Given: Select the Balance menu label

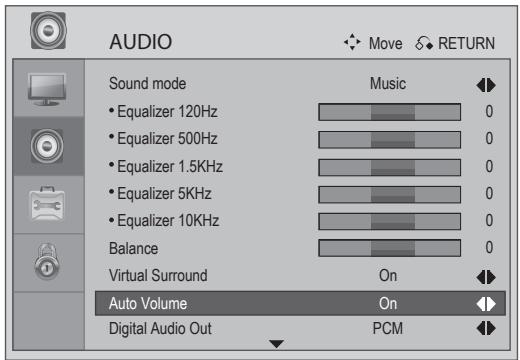Looking at the screenshot, I should click(133, 248).
